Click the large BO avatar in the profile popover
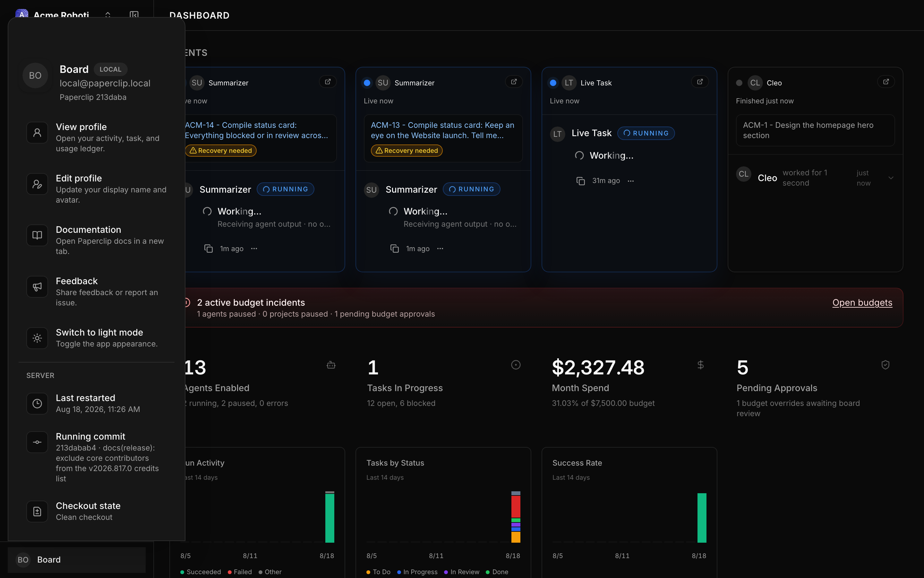The width and height of the screenshot is (924, 578). pos(35,75)
